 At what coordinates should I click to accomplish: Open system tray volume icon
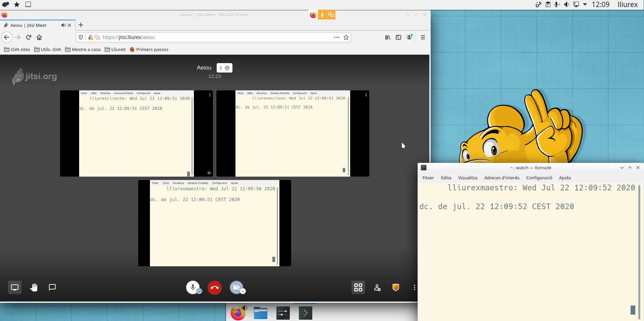point(567,4)
